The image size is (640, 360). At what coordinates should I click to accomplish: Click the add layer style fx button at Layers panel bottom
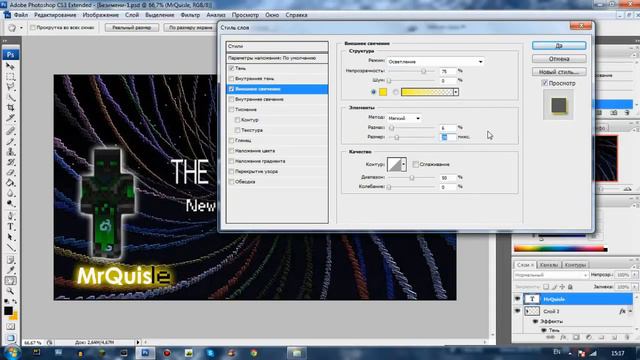tap(563, 338)
